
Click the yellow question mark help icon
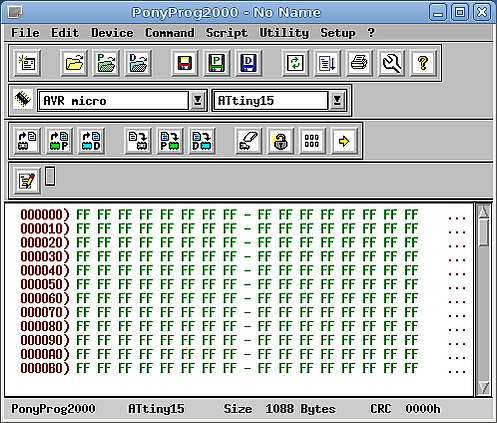click(423, 63)
